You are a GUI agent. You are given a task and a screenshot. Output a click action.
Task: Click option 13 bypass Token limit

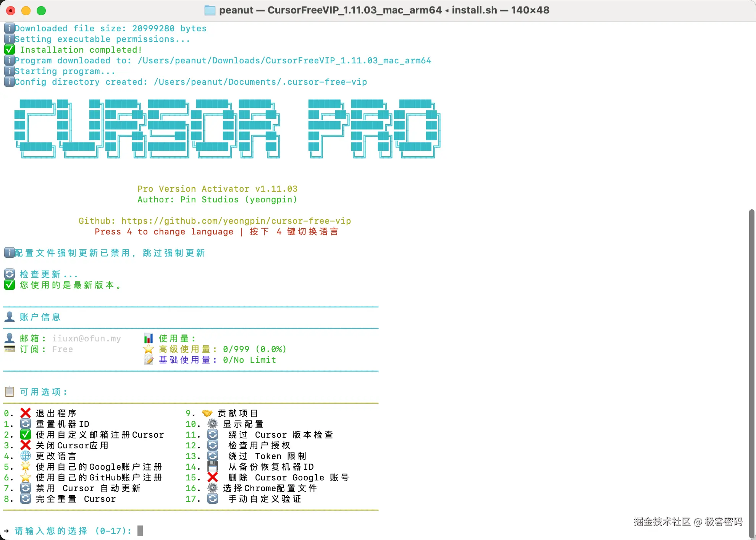point(267,456)
